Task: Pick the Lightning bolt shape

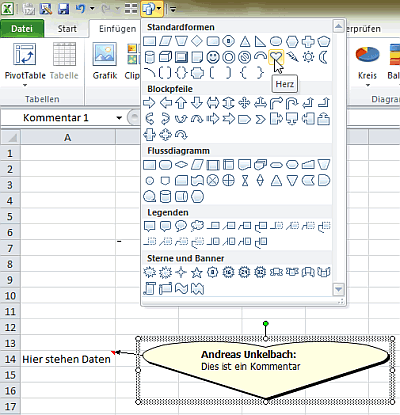Action: click(292, 57)
